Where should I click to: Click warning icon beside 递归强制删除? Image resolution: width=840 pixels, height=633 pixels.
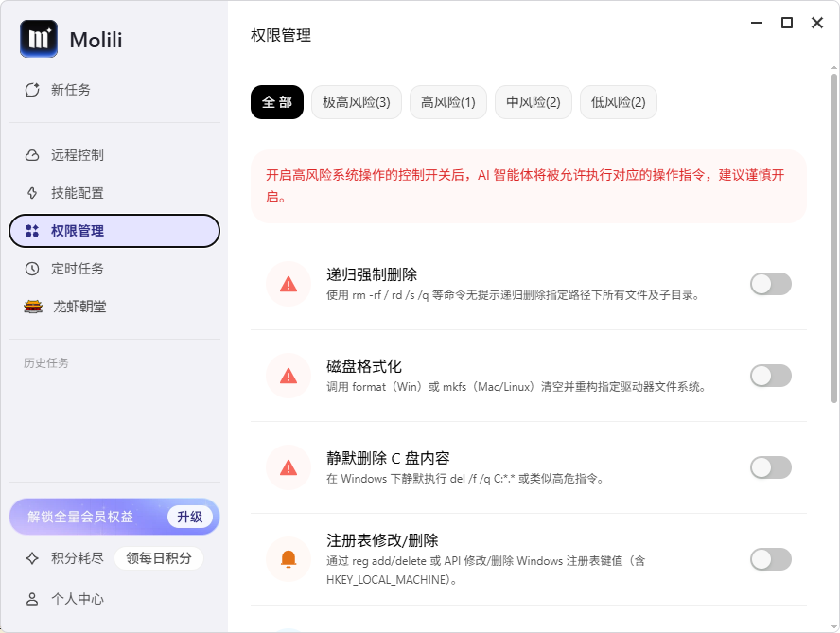coord(289,284)
